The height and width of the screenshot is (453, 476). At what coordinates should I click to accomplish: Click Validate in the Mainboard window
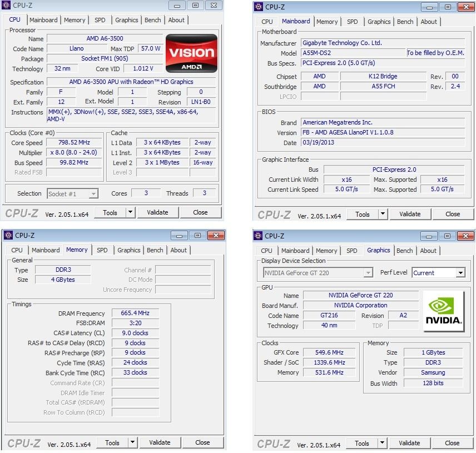(410, 214)
